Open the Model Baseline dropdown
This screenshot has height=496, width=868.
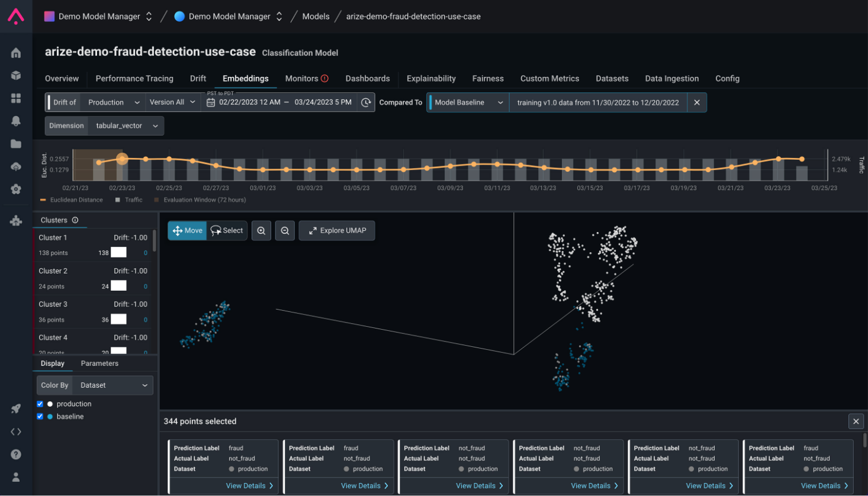468,102
